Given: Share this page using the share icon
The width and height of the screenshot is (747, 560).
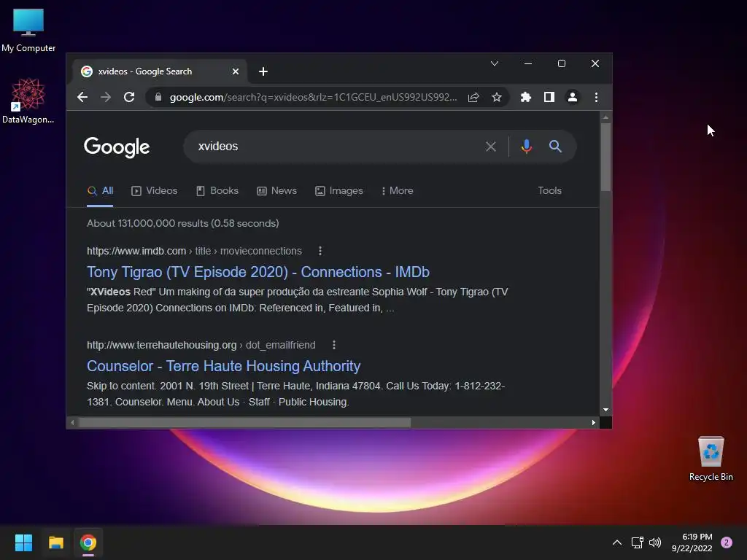Looking at the screenshot, I should pyautogui.click(x=473, y=97).
